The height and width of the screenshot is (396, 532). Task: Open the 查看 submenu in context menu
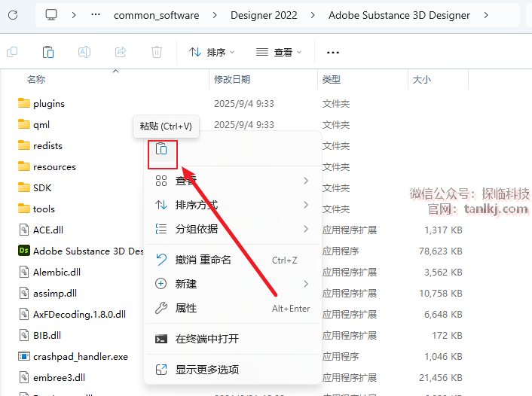[232, 181]
